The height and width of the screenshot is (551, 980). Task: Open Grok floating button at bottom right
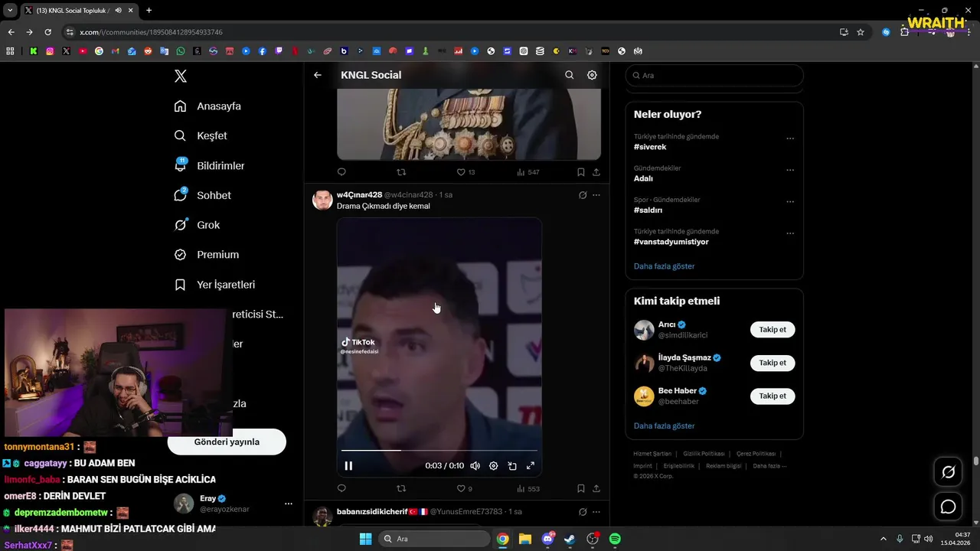[948, 472]
